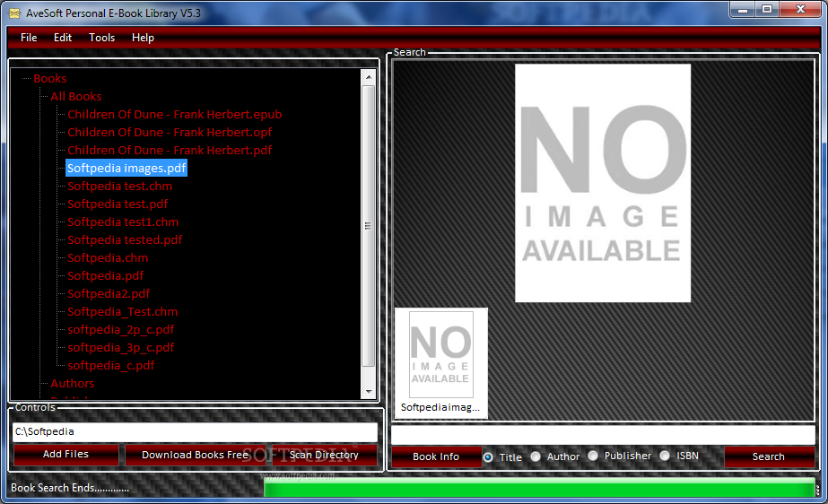Viewport: 828px width, 504px height.
Task: Click the Search button
Action: pyautogui.click(x=769, y=456)
